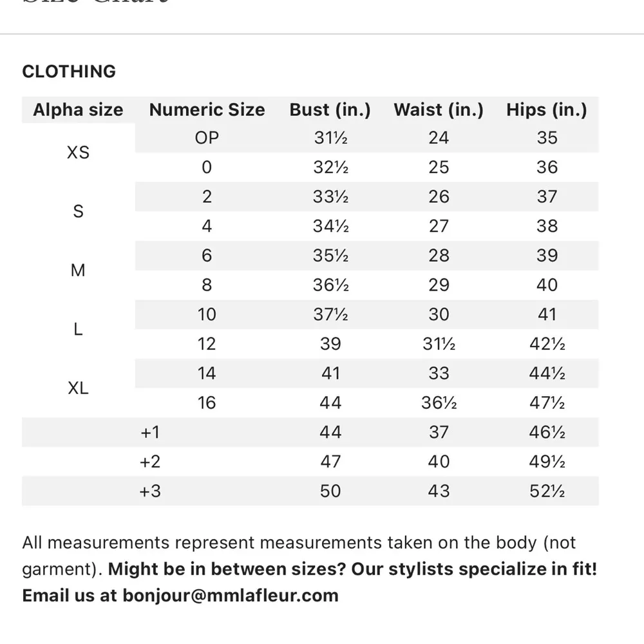Image resolution: width=644 pixels, height=644 pixels.
Task: Select the XS alpha size cell
Action: coord(78,153)
